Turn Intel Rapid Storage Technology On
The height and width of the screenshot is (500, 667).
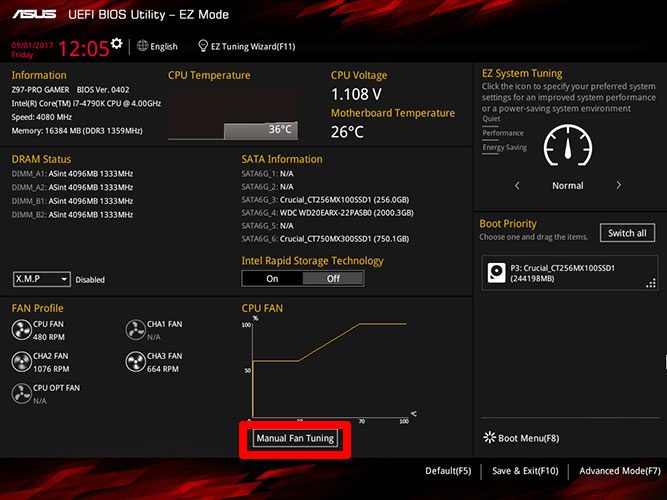(272, 279)
